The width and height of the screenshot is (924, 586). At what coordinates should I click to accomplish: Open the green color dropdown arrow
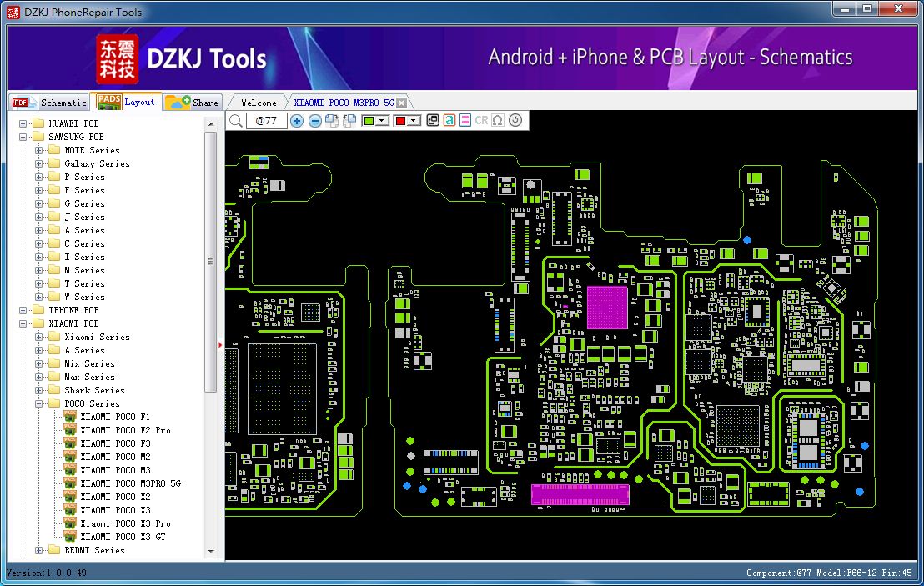pyautogui.click(x=383, y=121)
